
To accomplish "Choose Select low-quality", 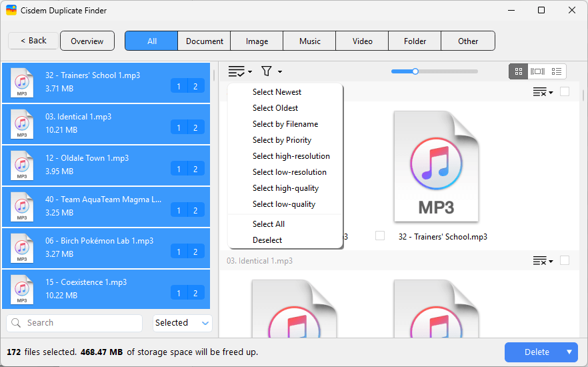I will 285,204.
